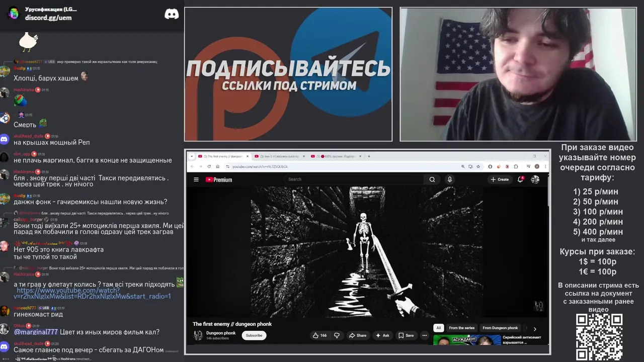This screenshot has height=362, width=644.
Task: Open the YouTube account avatar menu
Action: [x=535, y=179]
